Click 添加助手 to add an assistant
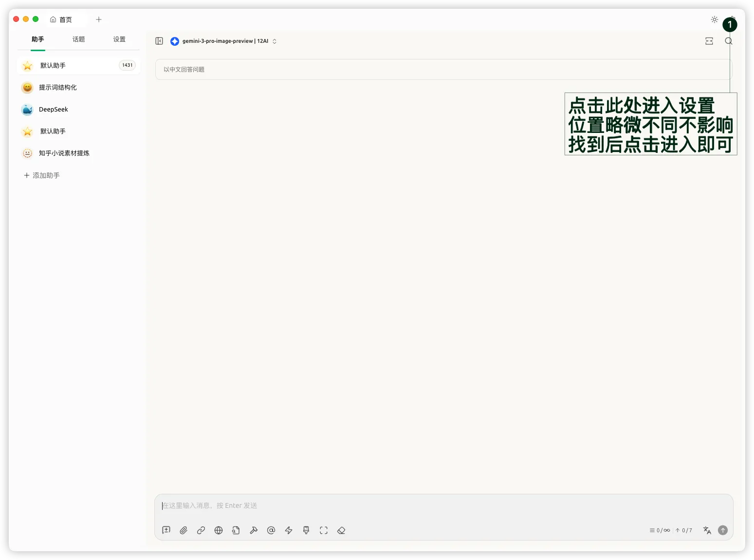 pos(42,175)
